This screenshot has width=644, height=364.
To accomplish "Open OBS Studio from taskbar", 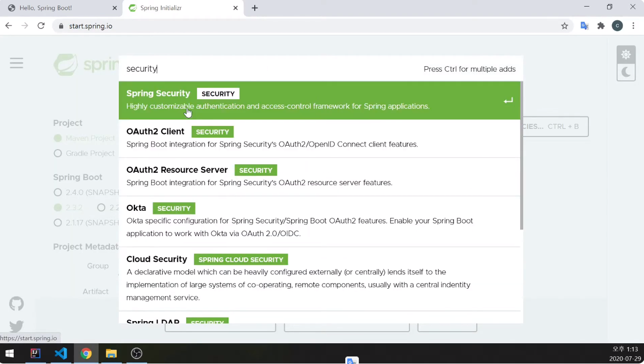I will click(136, 353).
